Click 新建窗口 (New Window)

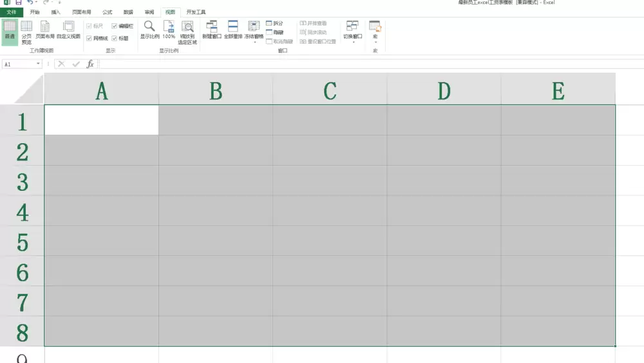211,30
